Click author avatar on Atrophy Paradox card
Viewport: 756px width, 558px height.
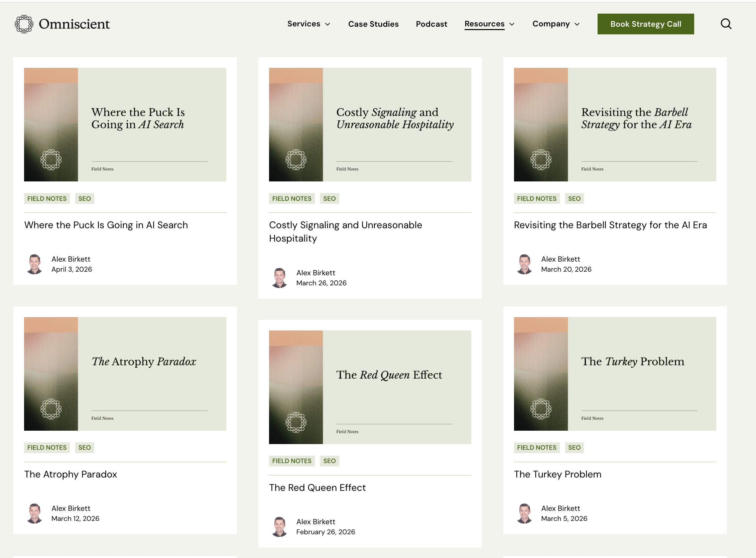[x=34, y=514]
